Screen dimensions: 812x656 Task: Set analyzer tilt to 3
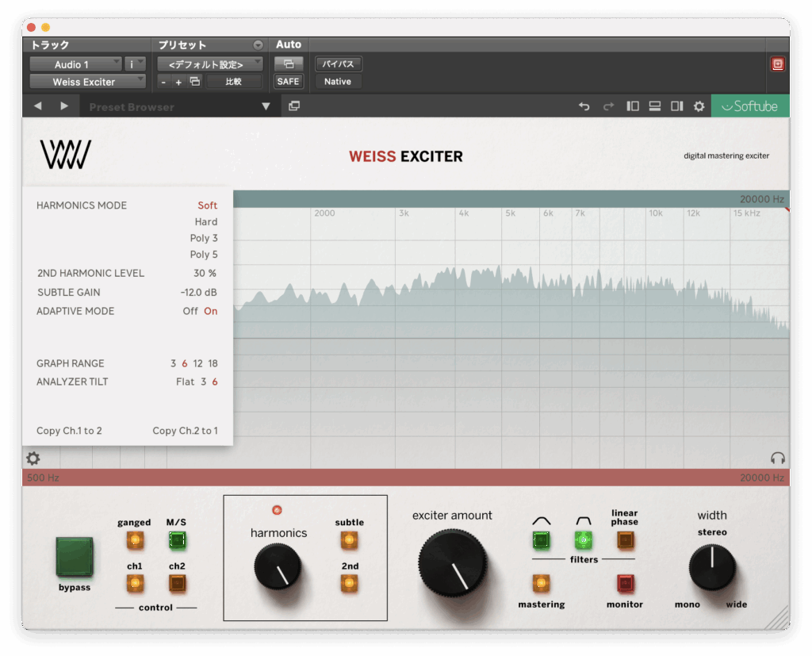point(204,382)
